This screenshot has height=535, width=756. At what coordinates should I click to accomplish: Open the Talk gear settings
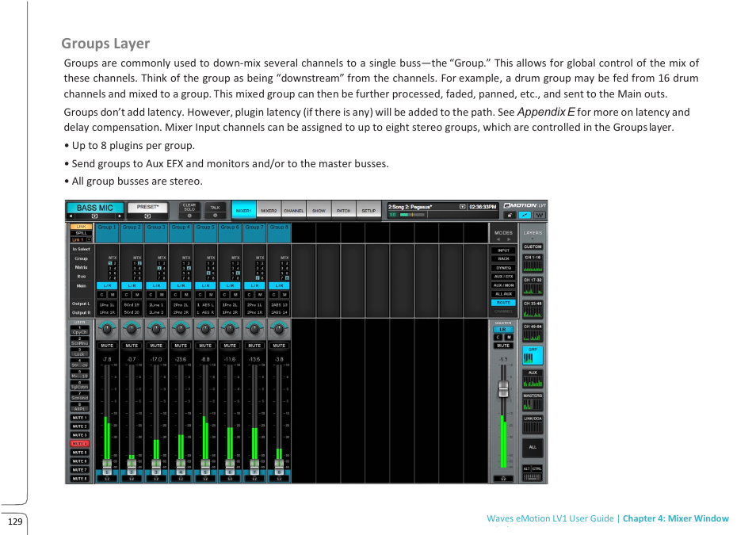coord(215,216)
